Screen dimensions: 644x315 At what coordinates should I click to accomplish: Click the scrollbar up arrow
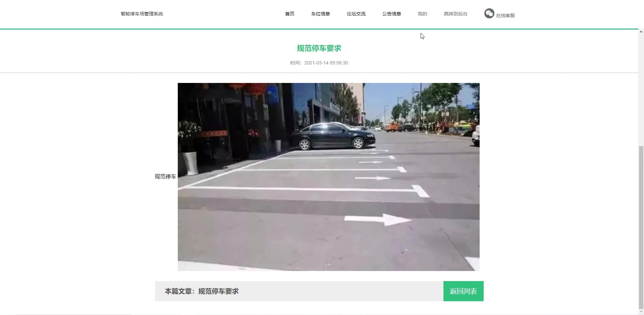641,32
